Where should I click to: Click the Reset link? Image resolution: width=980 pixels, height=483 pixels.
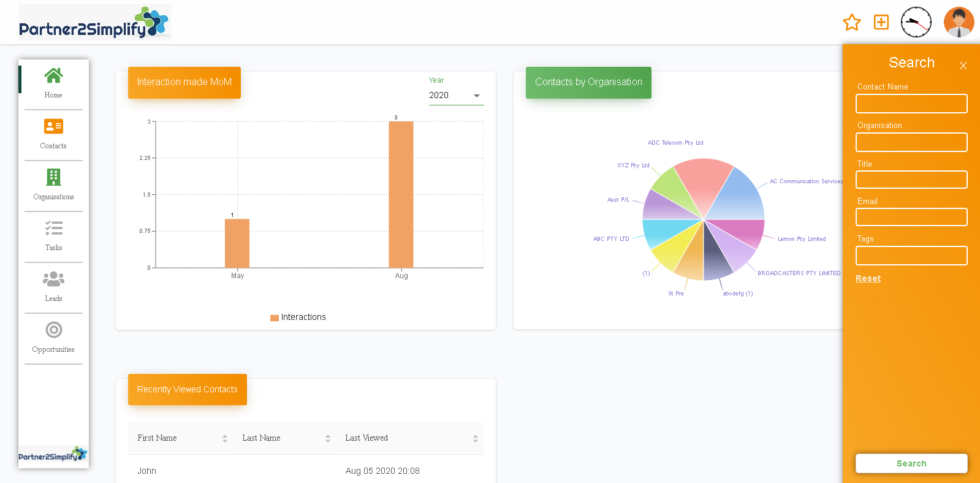(x=868, y=278)
